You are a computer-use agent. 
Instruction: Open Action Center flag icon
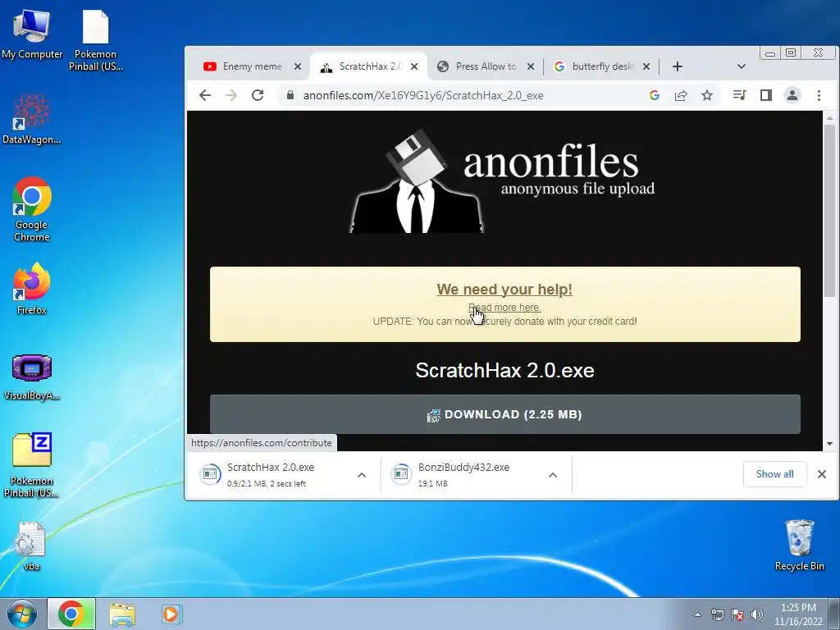(x=737, y=614)
